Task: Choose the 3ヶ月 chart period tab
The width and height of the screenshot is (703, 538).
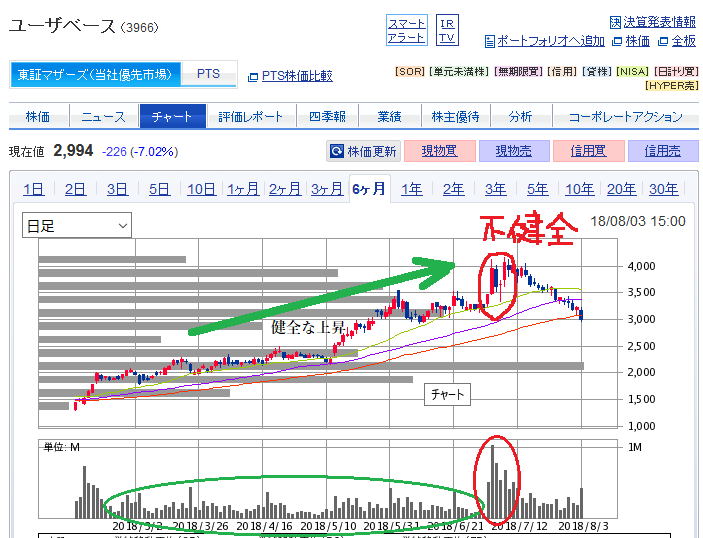Action: tap(327, 189)
